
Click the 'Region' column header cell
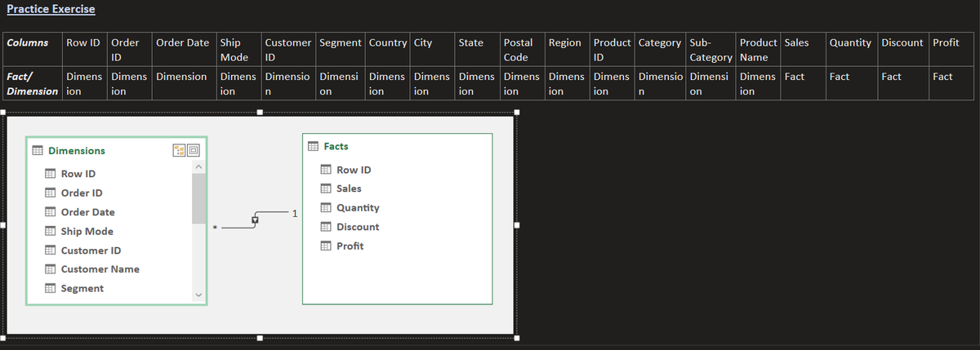pyautogui.click(x=568, y=50)
